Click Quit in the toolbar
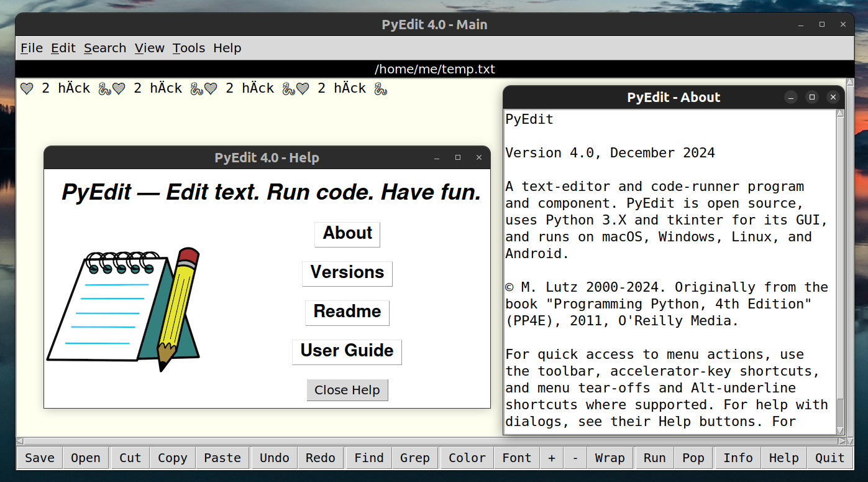868x482 pixels. click(830, 458)
